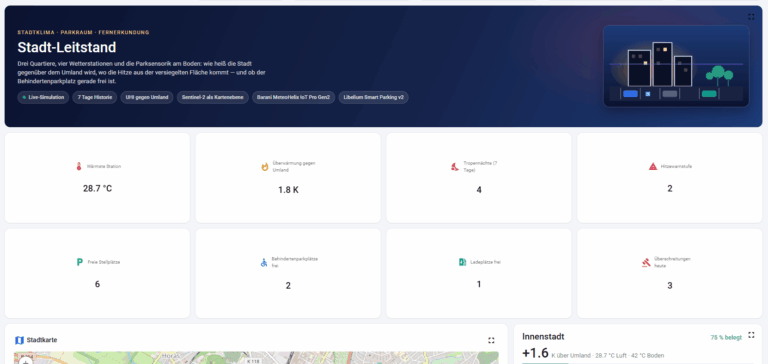The width and height of the screenshot is (768, 364).
Task: Click the 1.8 K overheating value
Action: (288, 190)
